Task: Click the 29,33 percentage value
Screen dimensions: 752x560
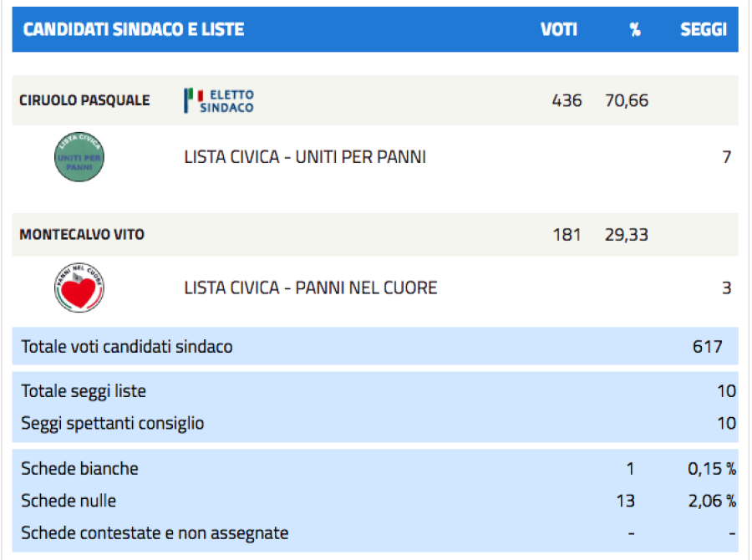Action: pos(627,235)
